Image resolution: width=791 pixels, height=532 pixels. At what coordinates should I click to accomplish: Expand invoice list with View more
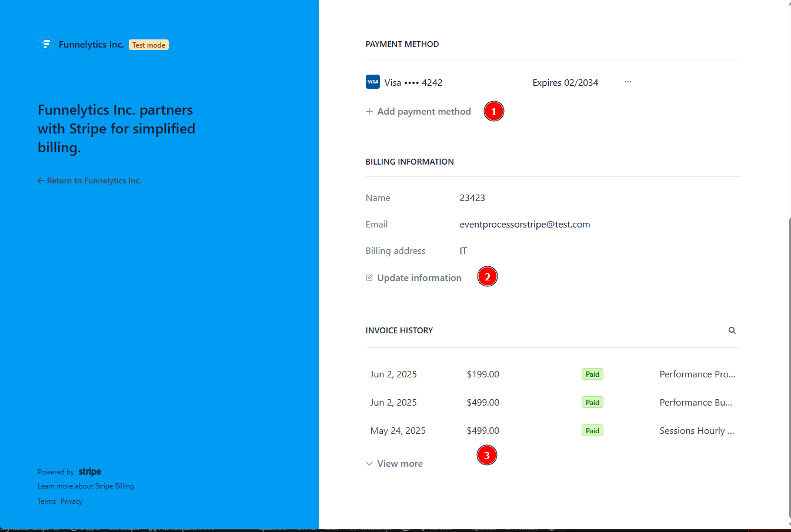[394, 464]
